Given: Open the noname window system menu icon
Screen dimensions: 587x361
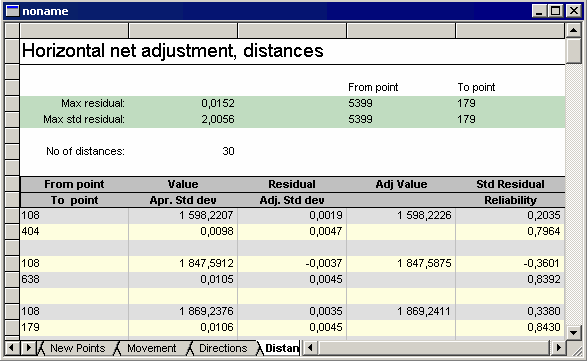Looking at the screenshot, I should pos(12,11).
